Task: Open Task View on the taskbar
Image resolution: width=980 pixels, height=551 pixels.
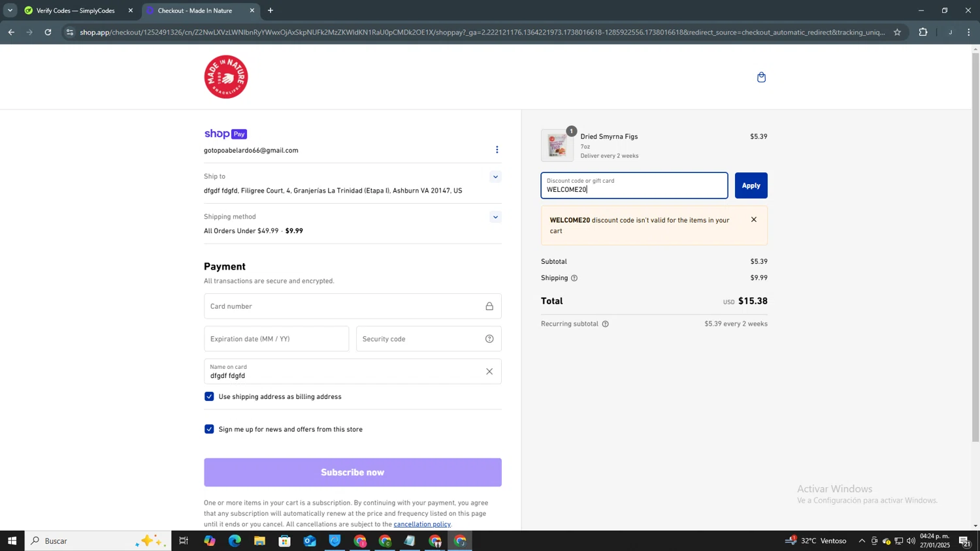Action: (184, 541)
